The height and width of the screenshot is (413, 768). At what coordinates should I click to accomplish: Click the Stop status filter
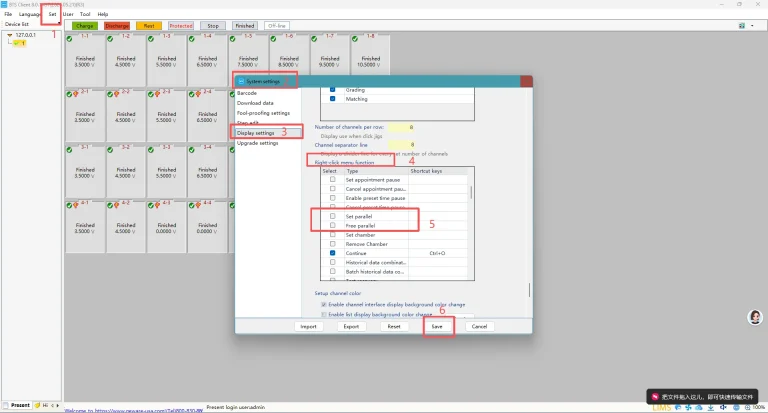[x=213, y=25]
